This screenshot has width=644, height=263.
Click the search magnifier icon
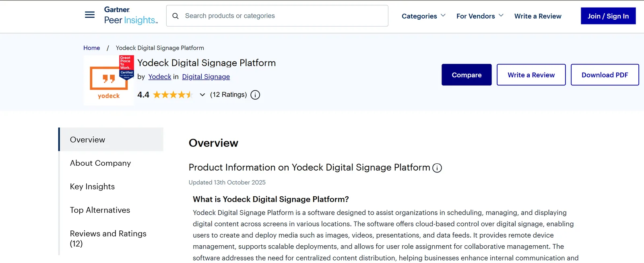(x=175, y=16)
